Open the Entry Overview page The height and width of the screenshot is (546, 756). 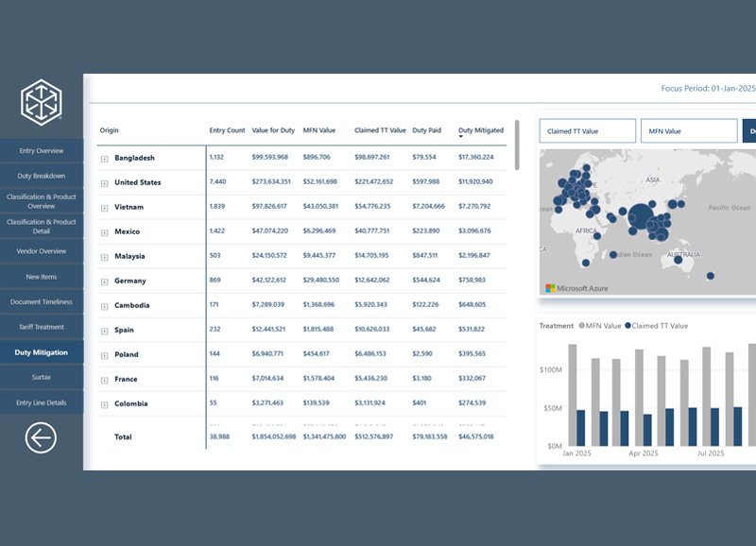point(42,150)
